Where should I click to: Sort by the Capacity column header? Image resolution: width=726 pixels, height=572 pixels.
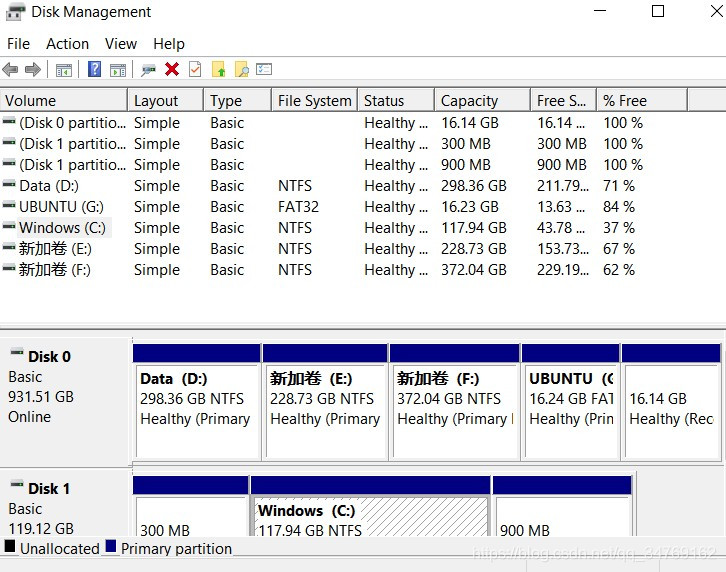point(482,101)
